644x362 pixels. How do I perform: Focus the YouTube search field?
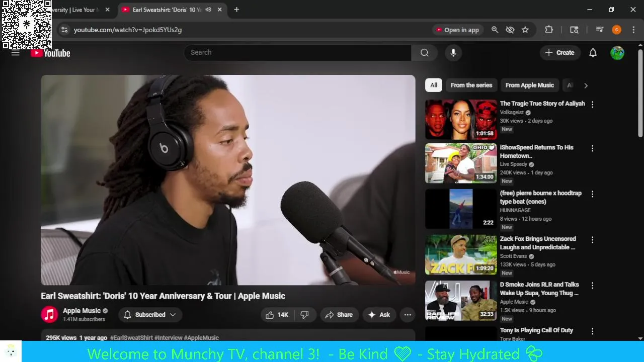click(297, 53)
